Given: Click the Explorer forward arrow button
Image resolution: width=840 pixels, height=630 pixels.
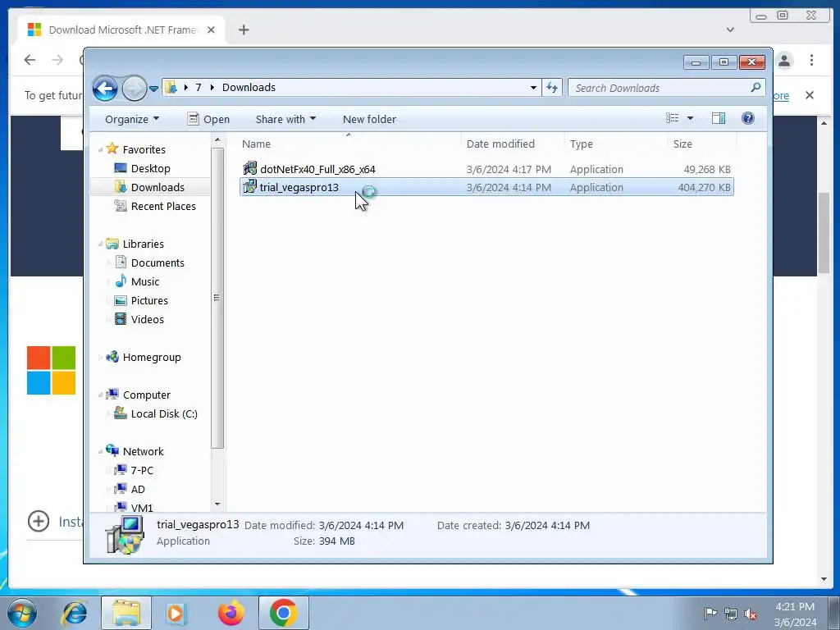Looking at the screenshot, I should click(134, 89).
